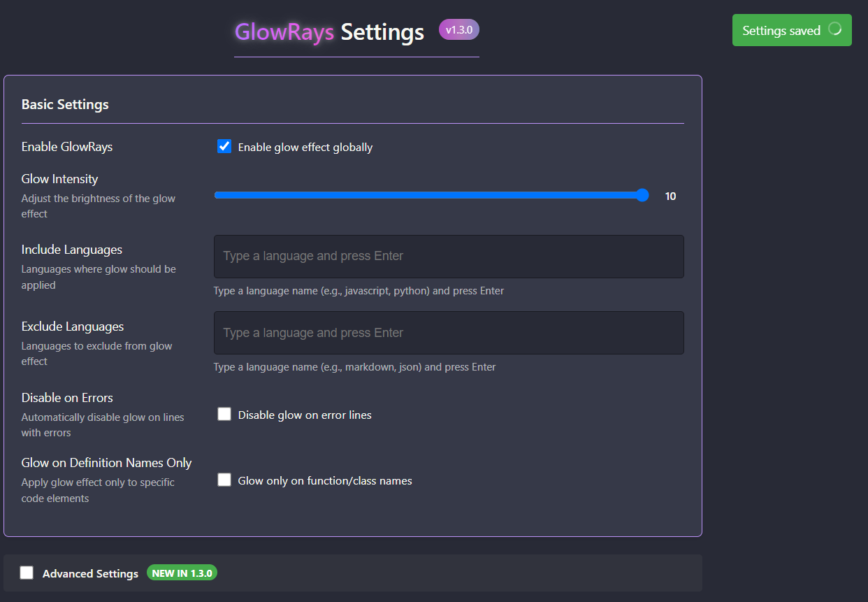
Task: Click the Glow Intensity slider handle
Action: [642, 195]
